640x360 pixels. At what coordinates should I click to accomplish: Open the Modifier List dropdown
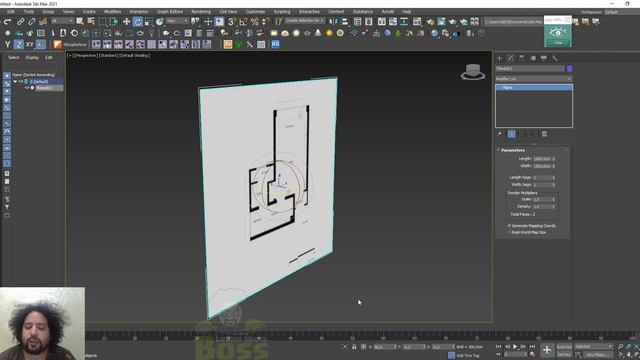click(x=533, y=79)
